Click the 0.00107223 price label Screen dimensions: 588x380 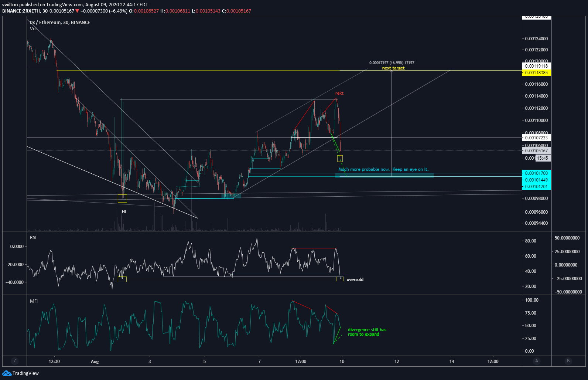click(x=536, y=138)
